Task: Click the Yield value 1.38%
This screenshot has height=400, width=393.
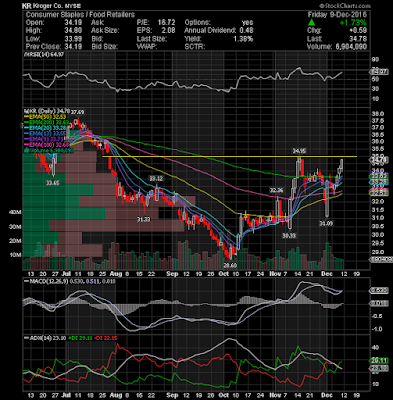Action: coord(243,39)
